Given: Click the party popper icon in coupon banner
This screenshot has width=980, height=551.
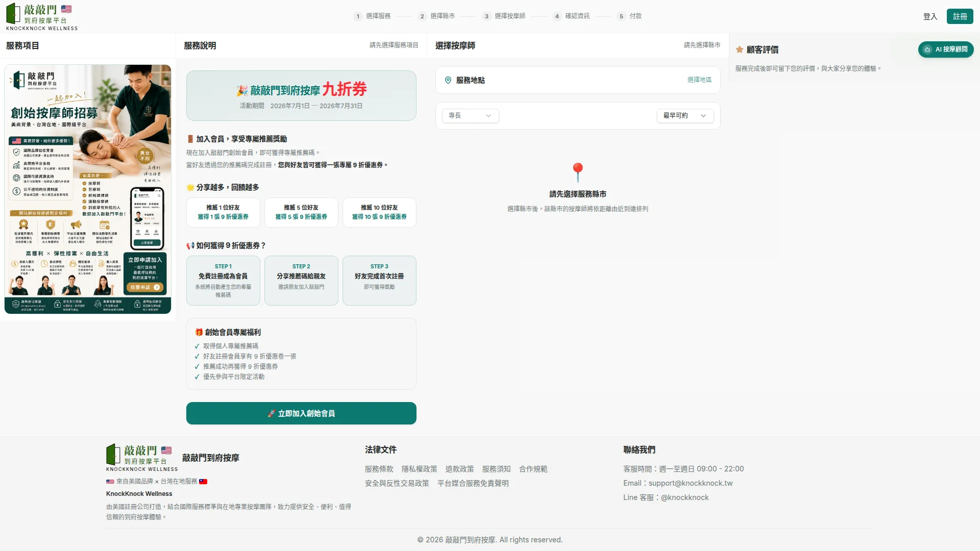Looking at the screenshot, I should point(242,91).
